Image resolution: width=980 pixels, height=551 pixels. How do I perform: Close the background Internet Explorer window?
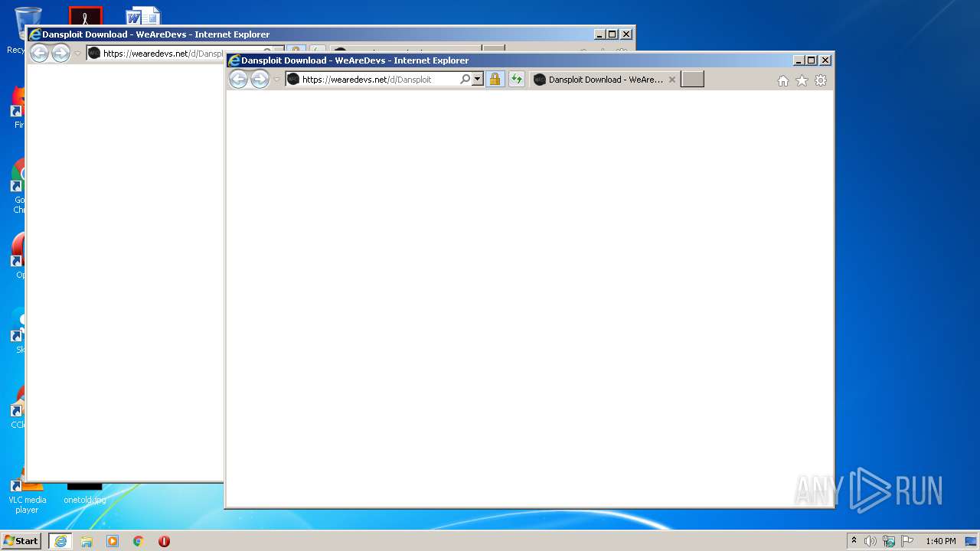pyautogui.click(x=626, y=34)
